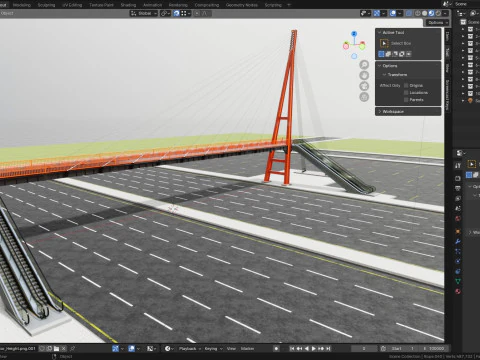Set selection mode to extend icon
This screenshot has width=480, height=360.
[x=388, y=54]
